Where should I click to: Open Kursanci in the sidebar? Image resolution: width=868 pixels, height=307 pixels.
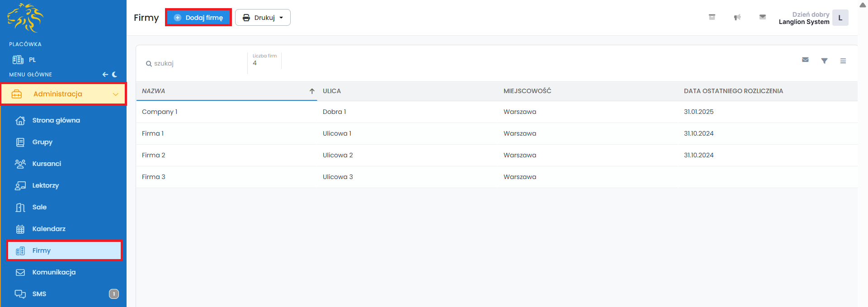(x=47, y=164)
